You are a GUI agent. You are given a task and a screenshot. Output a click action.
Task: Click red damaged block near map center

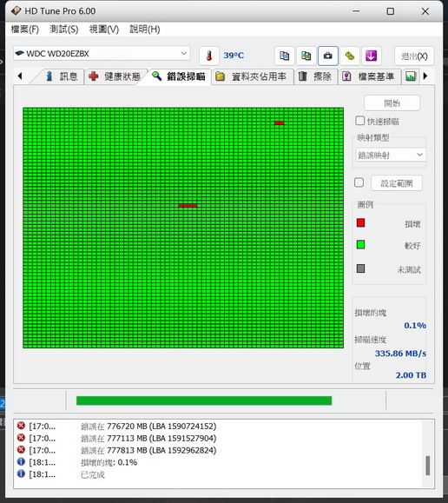188,205
